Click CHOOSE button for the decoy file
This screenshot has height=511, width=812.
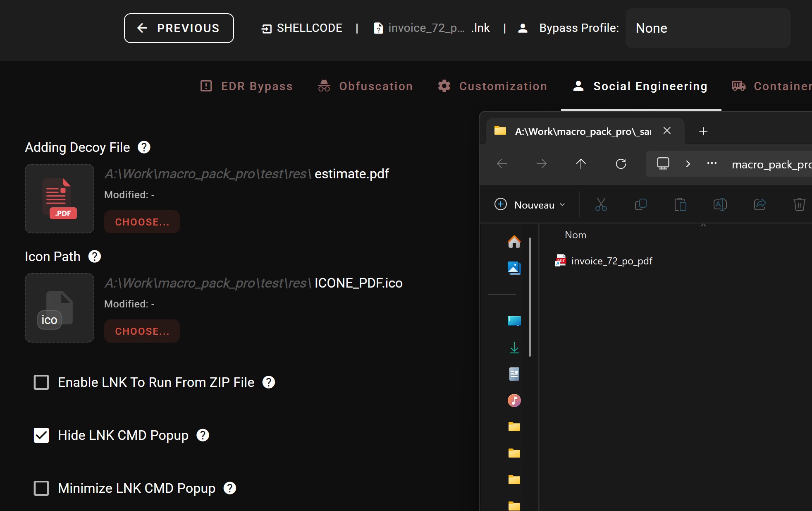tap(142, 222)
